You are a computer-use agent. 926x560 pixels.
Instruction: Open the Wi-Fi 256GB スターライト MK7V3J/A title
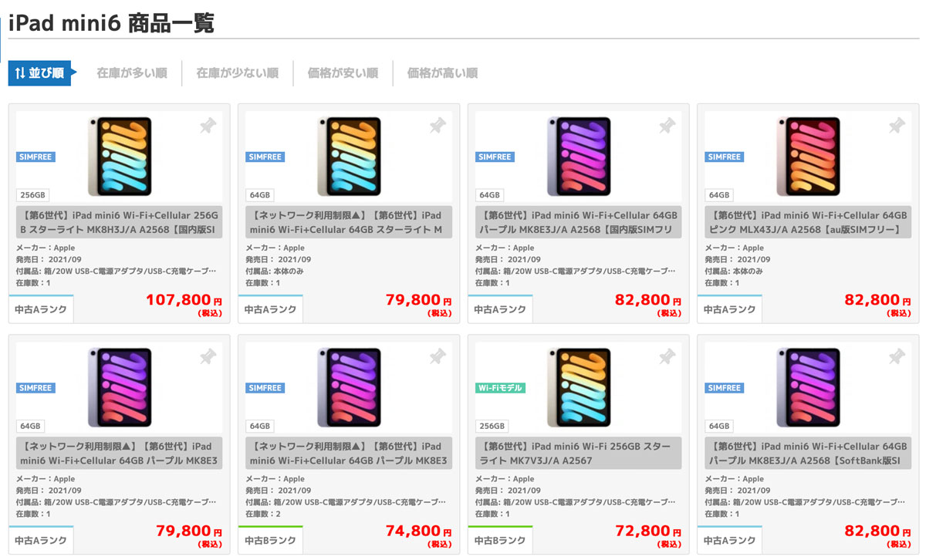pos(579,454)
